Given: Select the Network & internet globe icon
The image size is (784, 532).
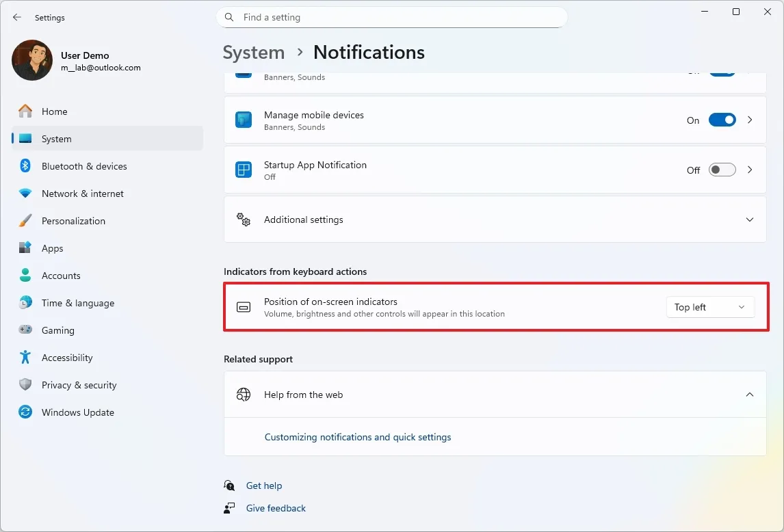Looking at the screenshot, I should point(25,194).
